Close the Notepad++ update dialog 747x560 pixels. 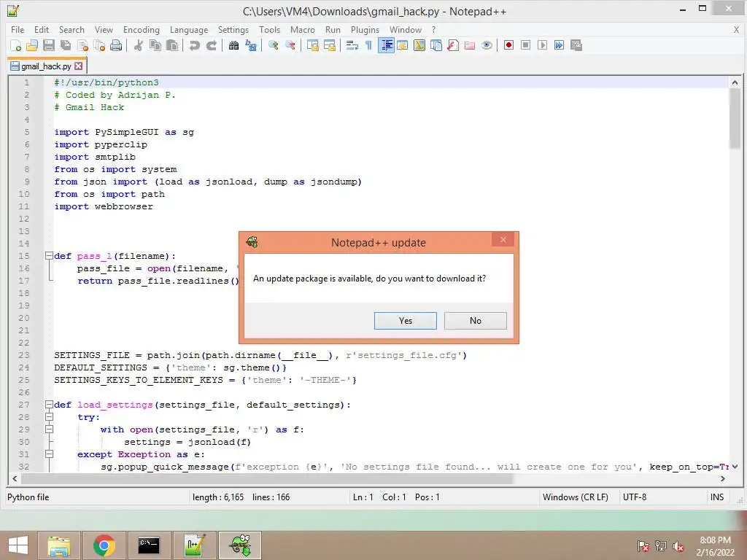[x=503, y=239]
